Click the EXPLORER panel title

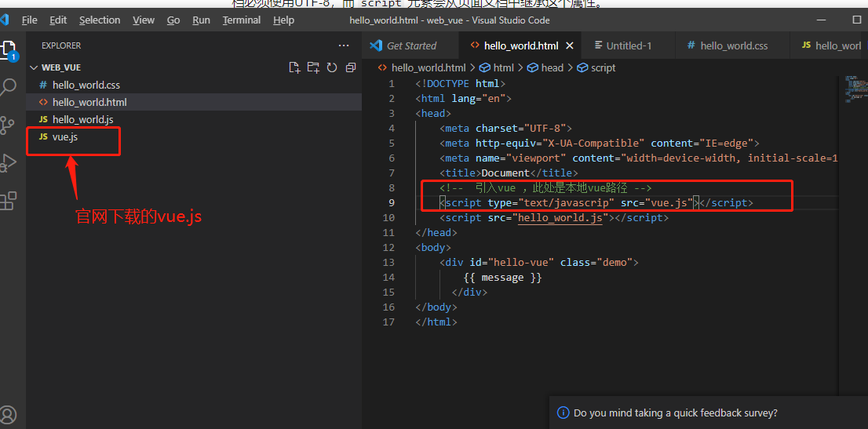61,46
